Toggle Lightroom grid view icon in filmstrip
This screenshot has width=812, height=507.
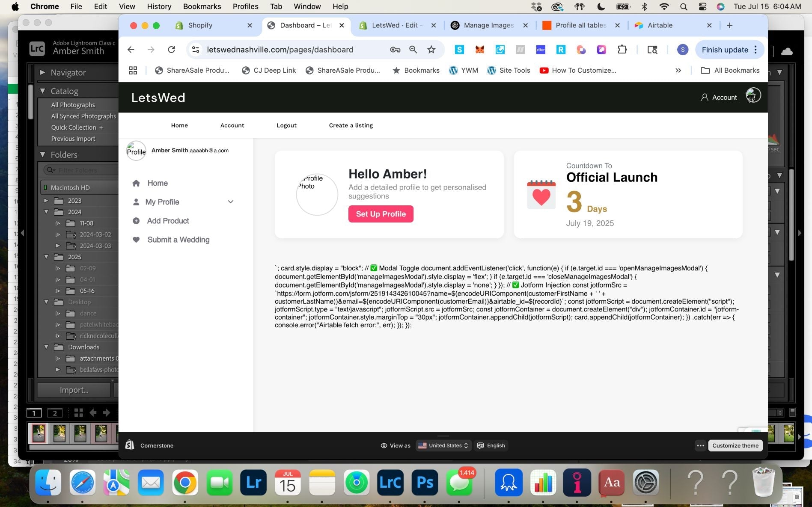78,413
